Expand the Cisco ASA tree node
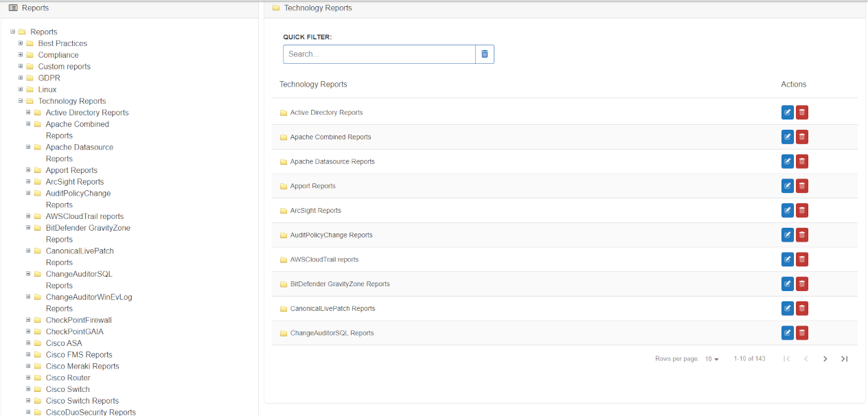This screenshot has height=416, width=868. coord(28,343)
